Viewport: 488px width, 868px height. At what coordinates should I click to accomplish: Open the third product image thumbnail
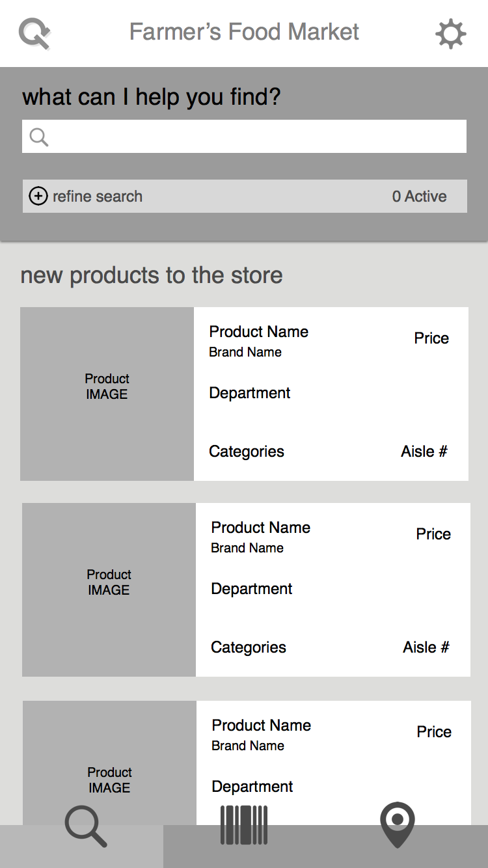point(109,768)
